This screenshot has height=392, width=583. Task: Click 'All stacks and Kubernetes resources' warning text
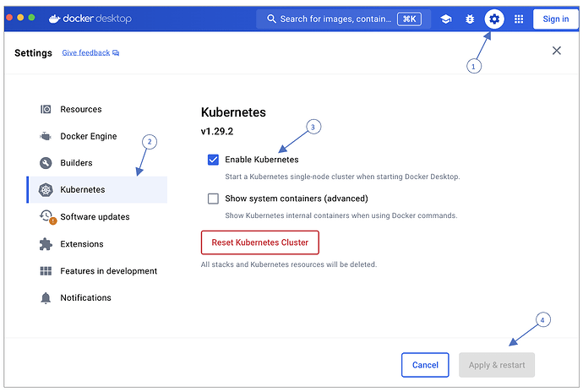[289, 264]
